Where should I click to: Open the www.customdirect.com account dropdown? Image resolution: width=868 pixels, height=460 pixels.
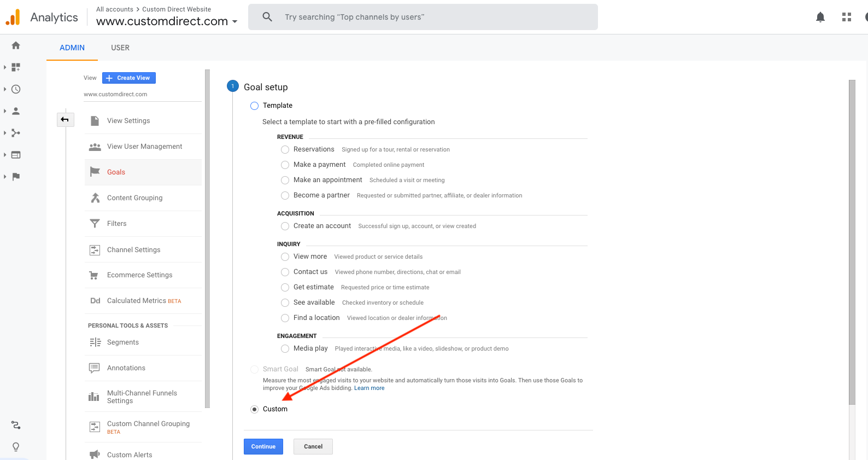coord(167,21)
